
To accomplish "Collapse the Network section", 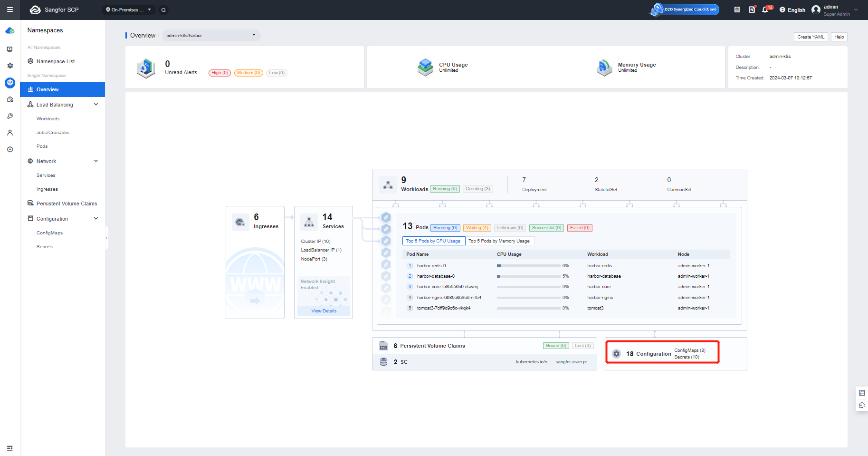I will coord(96,161).
